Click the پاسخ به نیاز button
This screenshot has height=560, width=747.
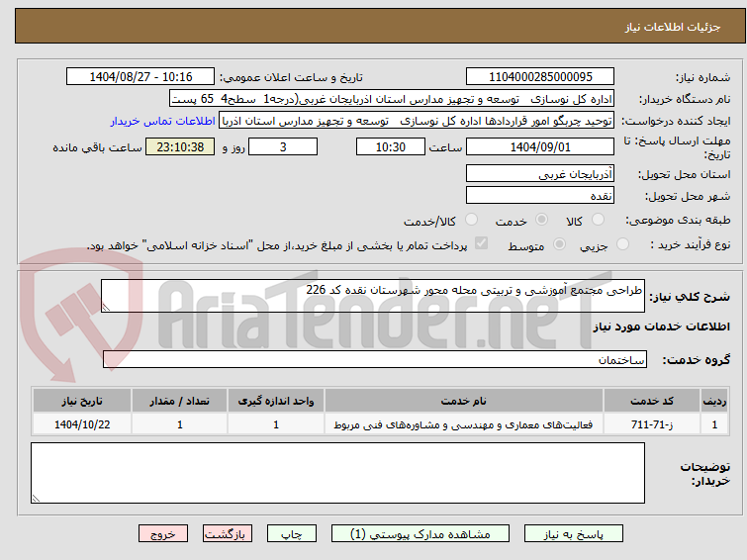(x=574, y=534)
